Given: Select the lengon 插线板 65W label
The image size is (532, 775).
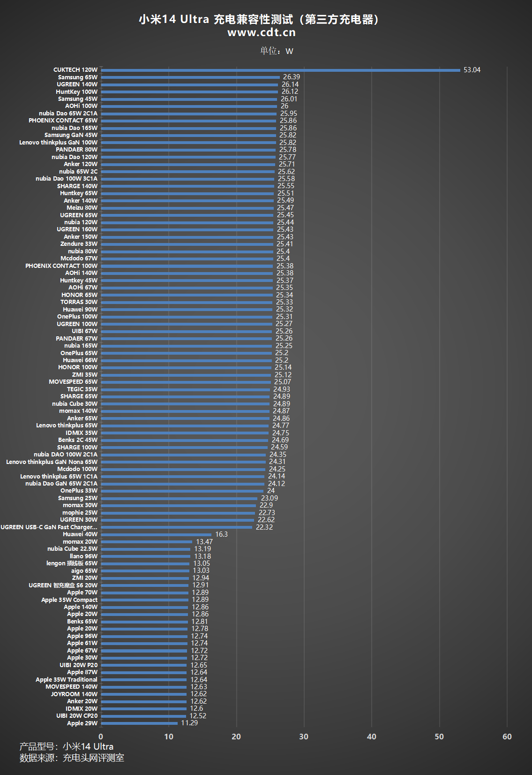Looking at the screenshot, I should click(72, 563).
